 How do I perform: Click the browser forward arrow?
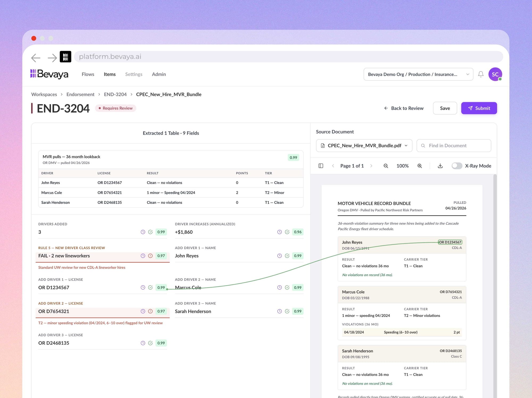click(52, 57)
